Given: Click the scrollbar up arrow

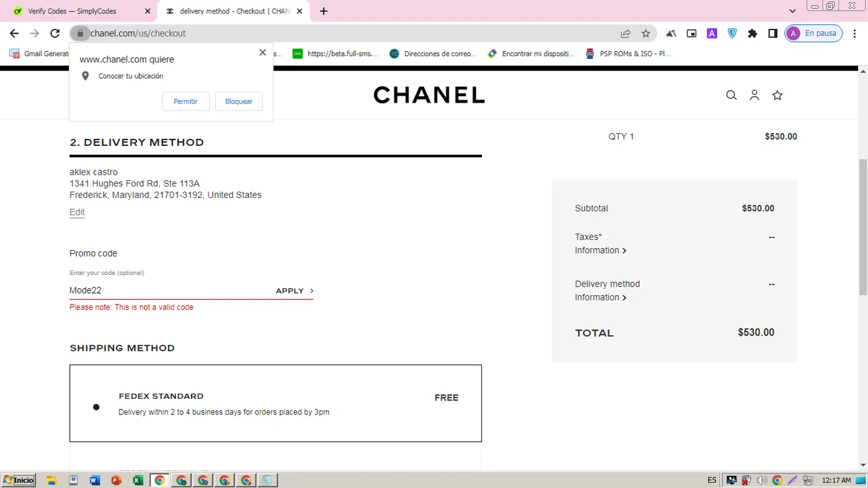Looking at the screenshot, I should (x=863, y=71).
